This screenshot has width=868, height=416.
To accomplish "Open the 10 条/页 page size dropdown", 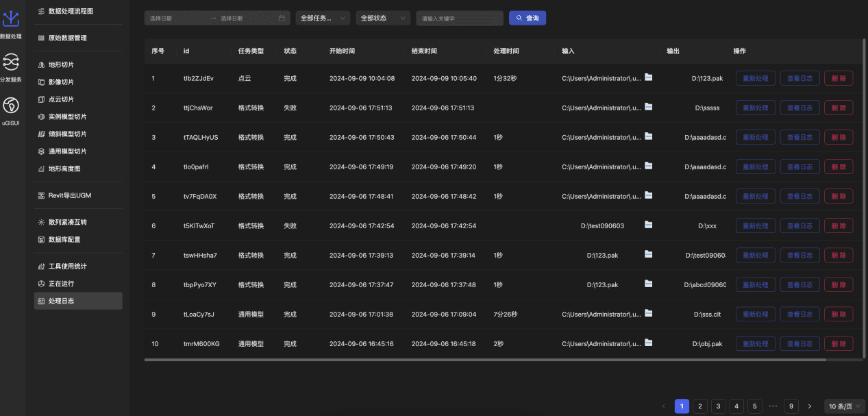I will pyautogui.click(x=845, y=406).
